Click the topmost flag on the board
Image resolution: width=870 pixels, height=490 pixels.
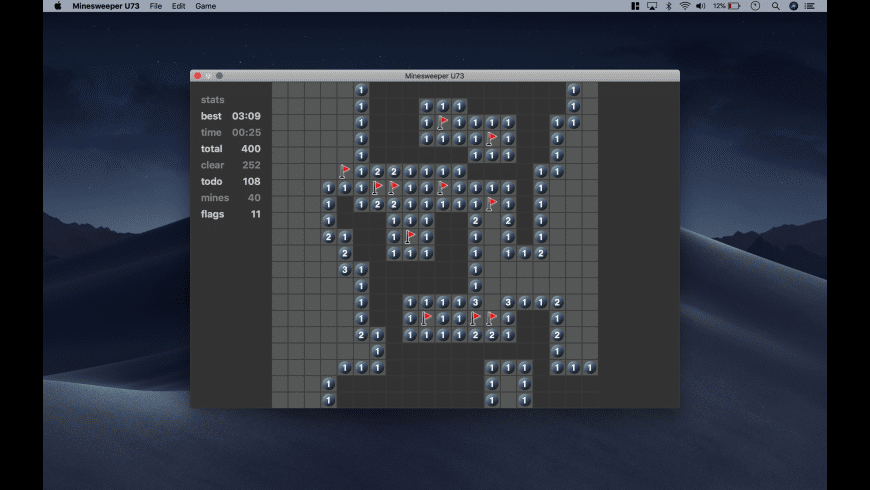(x=443, y=123)
